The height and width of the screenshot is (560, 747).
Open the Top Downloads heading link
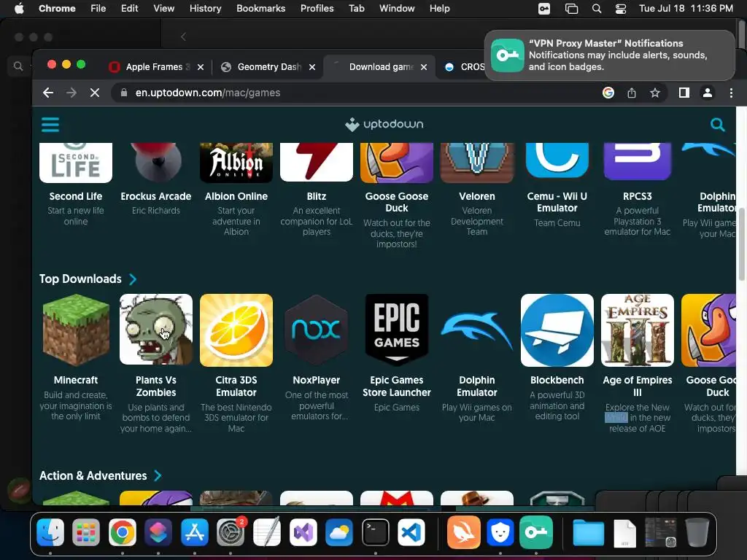[80, 279]
